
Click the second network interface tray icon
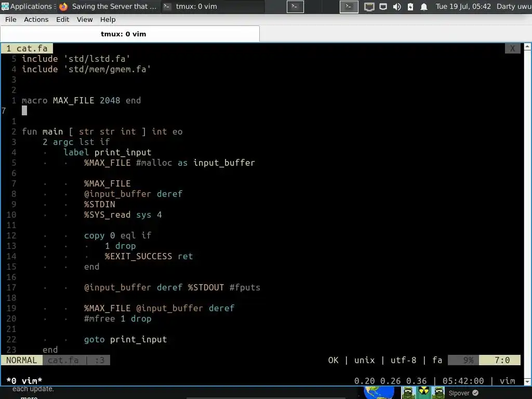coord(383,7)
